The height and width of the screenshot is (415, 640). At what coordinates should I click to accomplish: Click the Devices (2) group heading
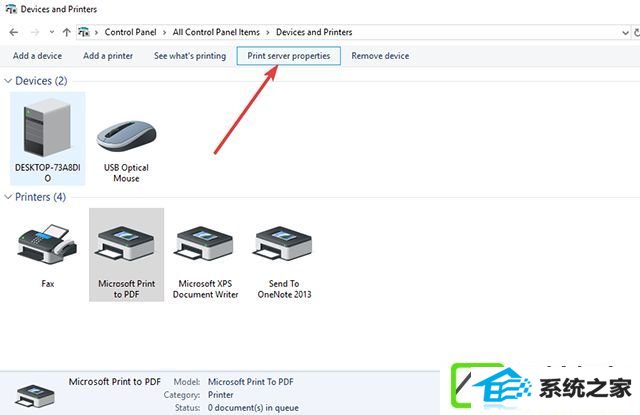pos(41,81)
